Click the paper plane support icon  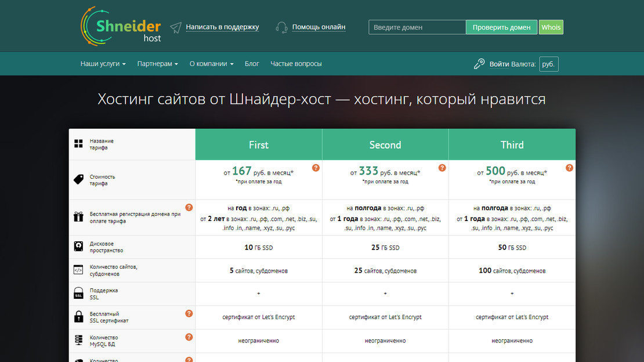coord(176,27)
